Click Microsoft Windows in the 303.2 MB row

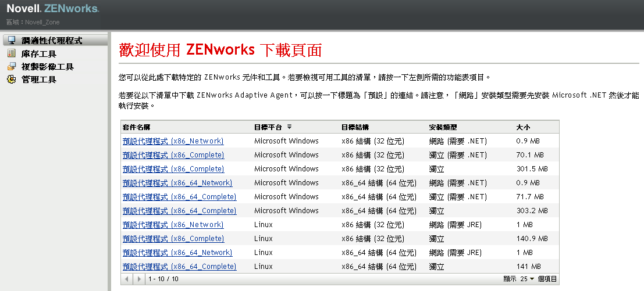click(286, 211)
